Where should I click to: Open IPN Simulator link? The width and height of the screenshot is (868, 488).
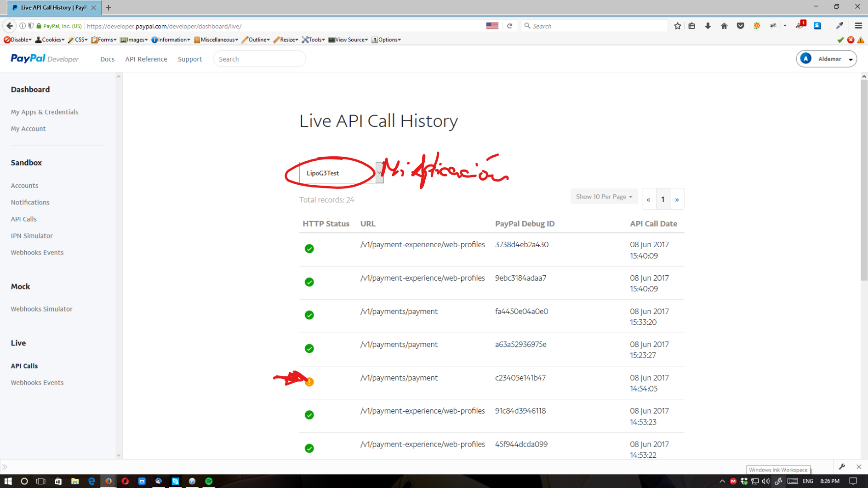coord(32,236)
